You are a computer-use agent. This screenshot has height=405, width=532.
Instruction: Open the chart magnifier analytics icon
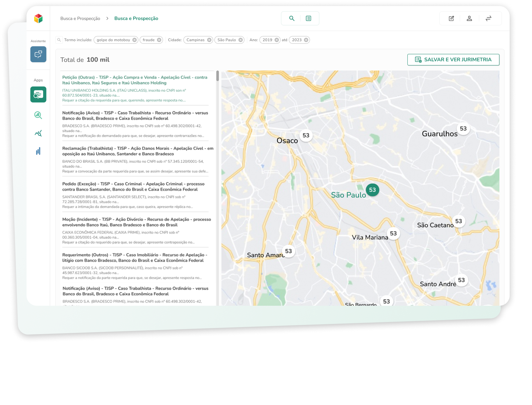click(38, 115)
